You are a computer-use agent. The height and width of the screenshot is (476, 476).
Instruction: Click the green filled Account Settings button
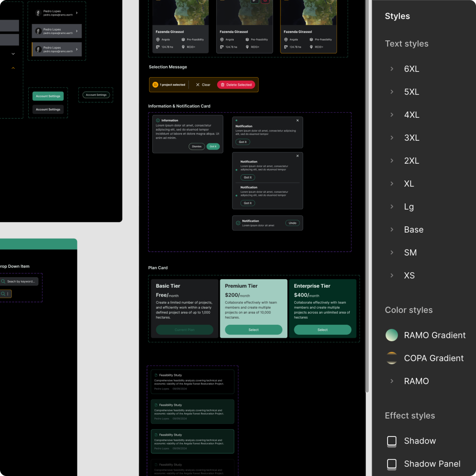tap(48, 96)
